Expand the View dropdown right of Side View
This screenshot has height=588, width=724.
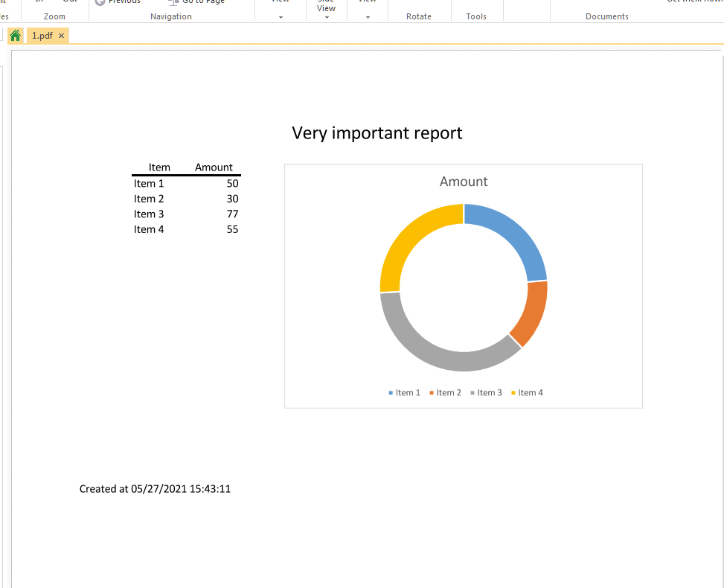[368, 18]
